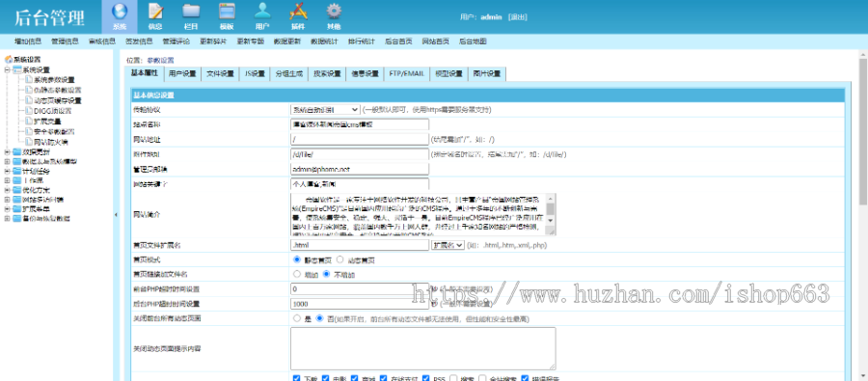This screenshot has width=868, height=381.
Task: Focus the 站点名称 input field
Action: [360, 124]
